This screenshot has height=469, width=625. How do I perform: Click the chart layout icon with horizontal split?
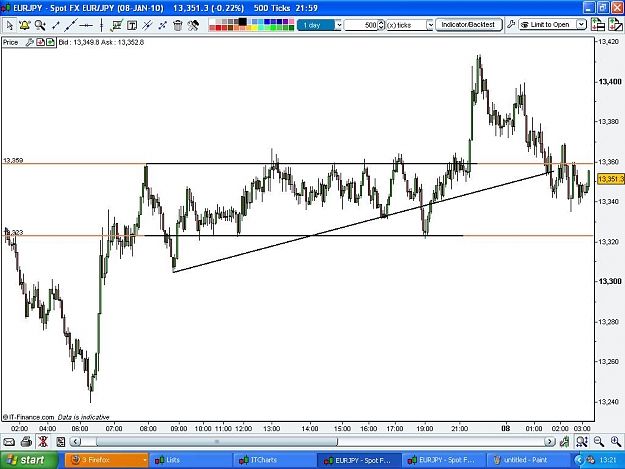click(598, 25)
